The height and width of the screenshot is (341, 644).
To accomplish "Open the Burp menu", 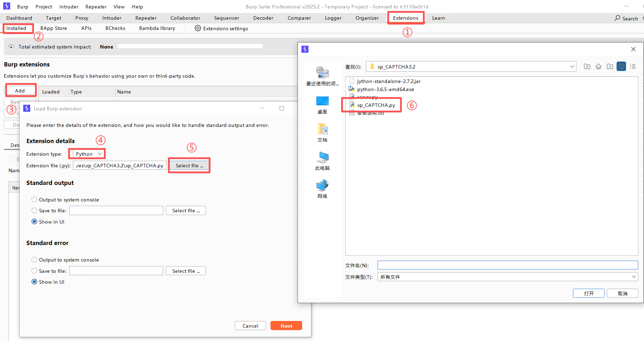I will click(23, 7).
